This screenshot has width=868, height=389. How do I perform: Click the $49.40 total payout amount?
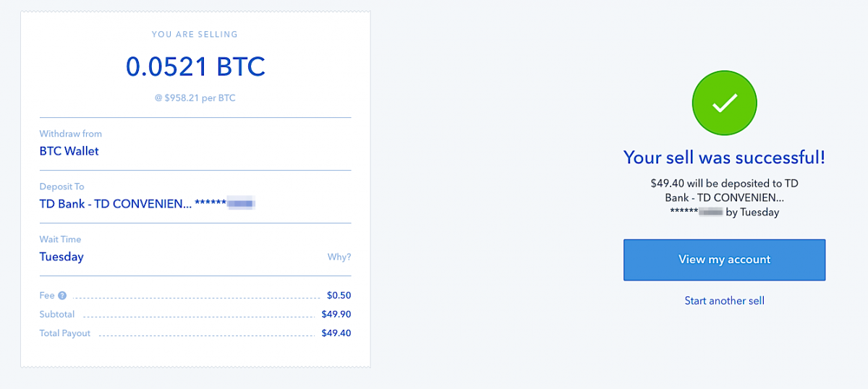pos(336,333)
